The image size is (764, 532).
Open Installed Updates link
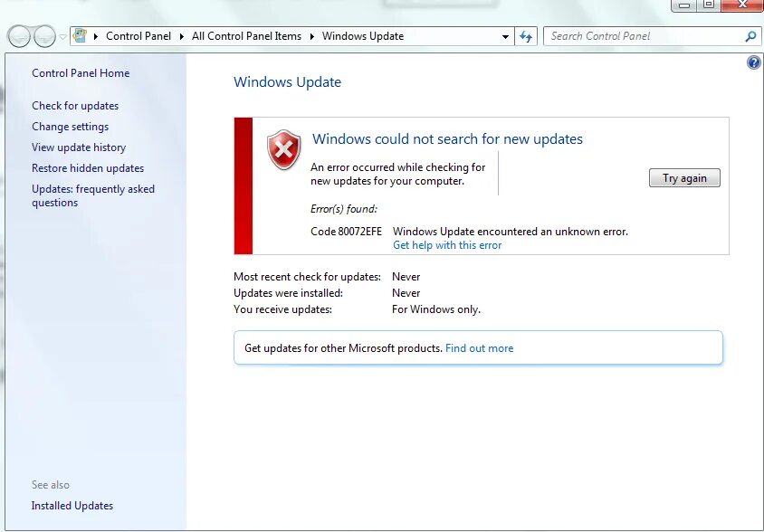72,506
